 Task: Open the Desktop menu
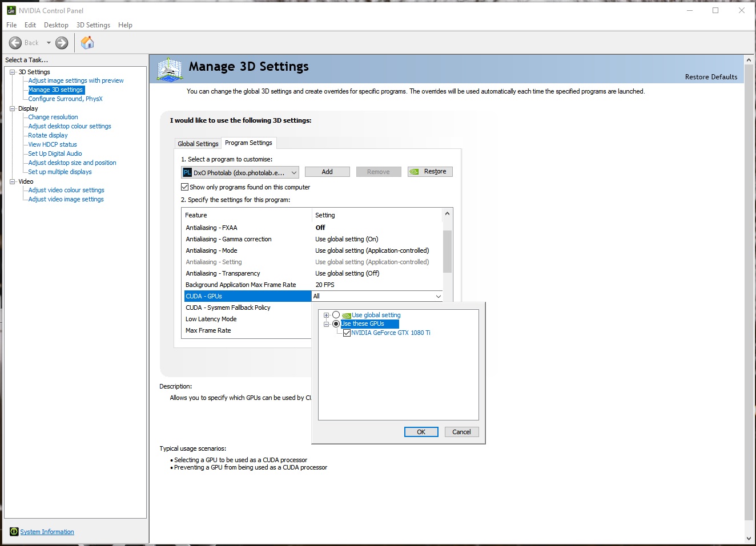56,25
